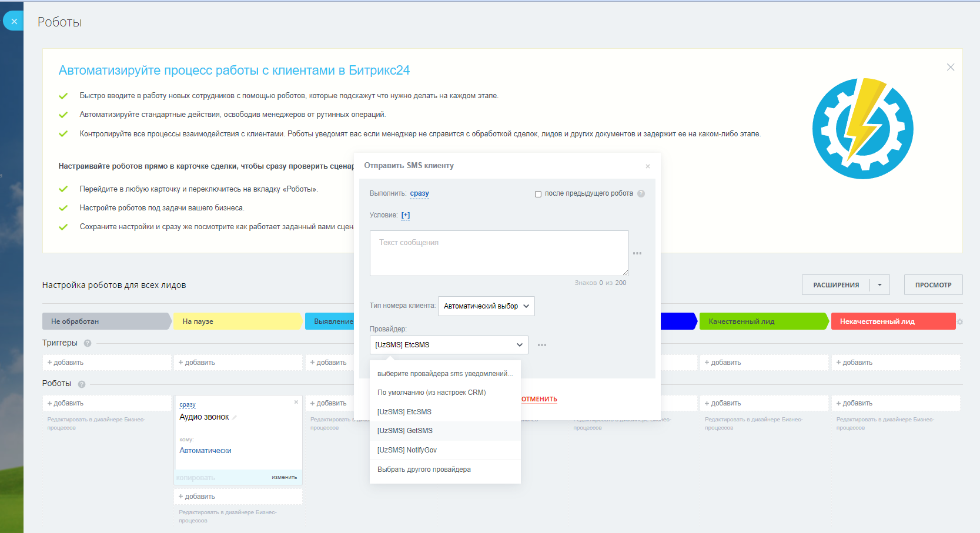Click ОТМЕНИТЬ to cancel the SMS robot

[x=539, y=399]
